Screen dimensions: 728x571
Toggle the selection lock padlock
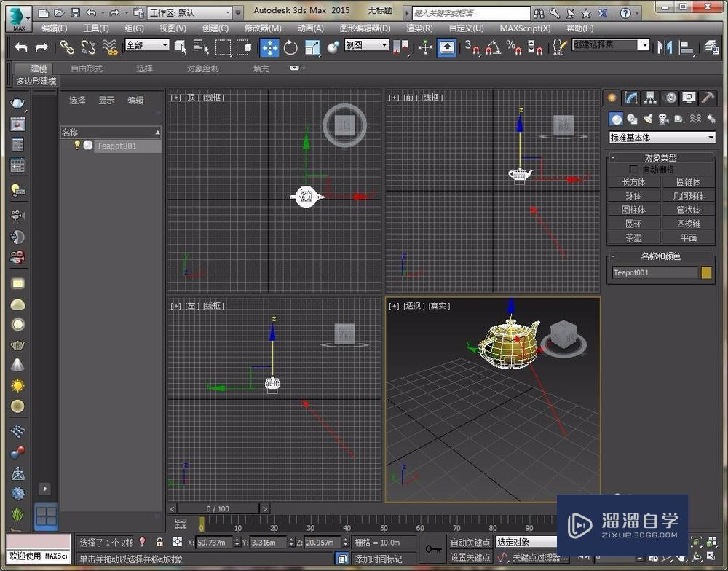coord(159,542)
